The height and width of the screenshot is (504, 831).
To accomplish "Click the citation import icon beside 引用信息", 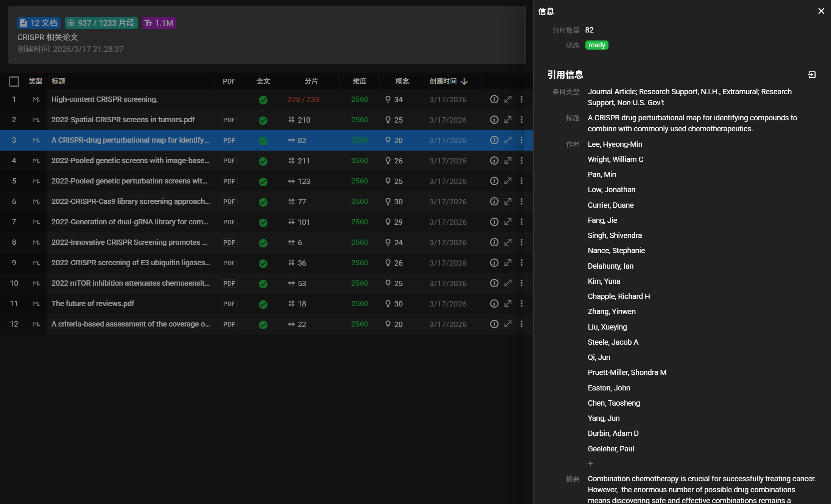I will tap(812, 75).
